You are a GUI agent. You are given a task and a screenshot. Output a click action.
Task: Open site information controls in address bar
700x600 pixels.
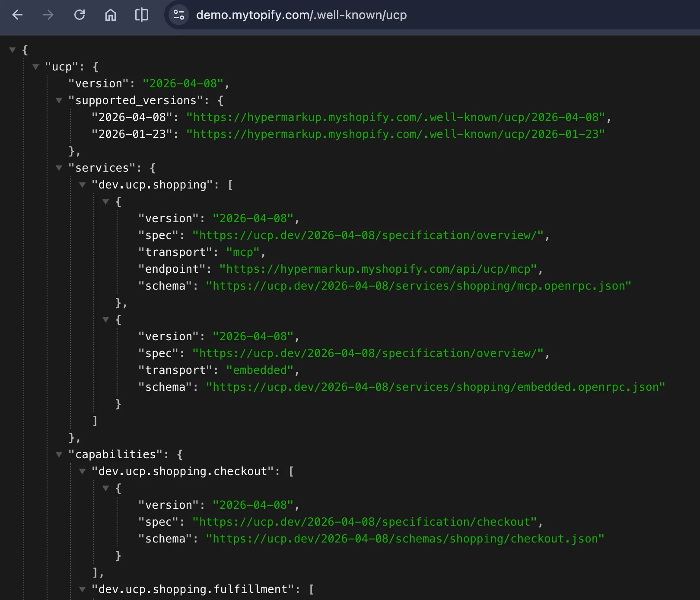[179, 15]
